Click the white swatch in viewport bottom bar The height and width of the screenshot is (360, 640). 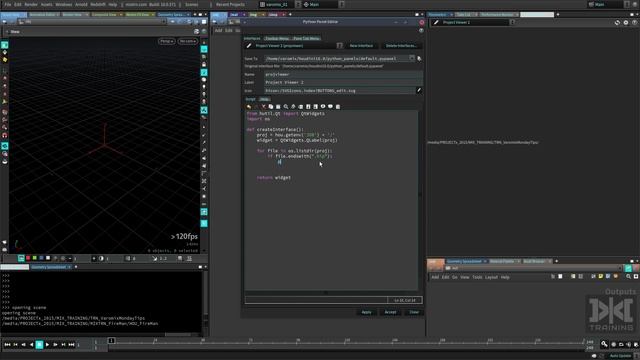coord(48,258)
